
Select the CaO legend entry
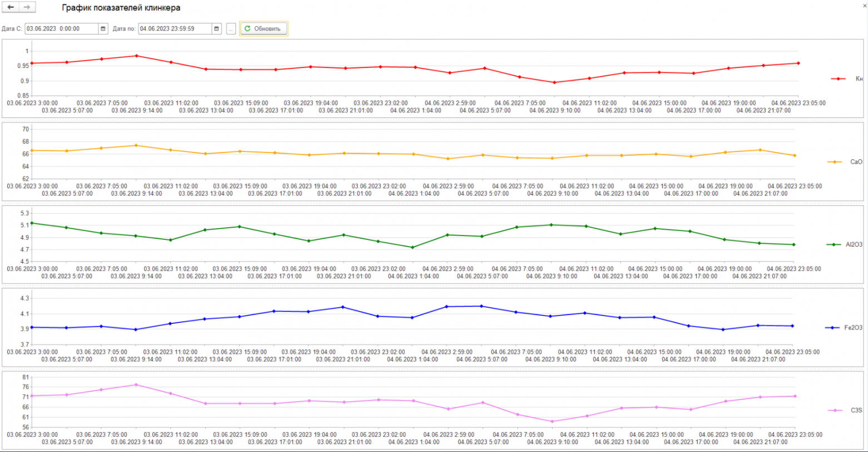pyautogui.click(x=845, y=161)
